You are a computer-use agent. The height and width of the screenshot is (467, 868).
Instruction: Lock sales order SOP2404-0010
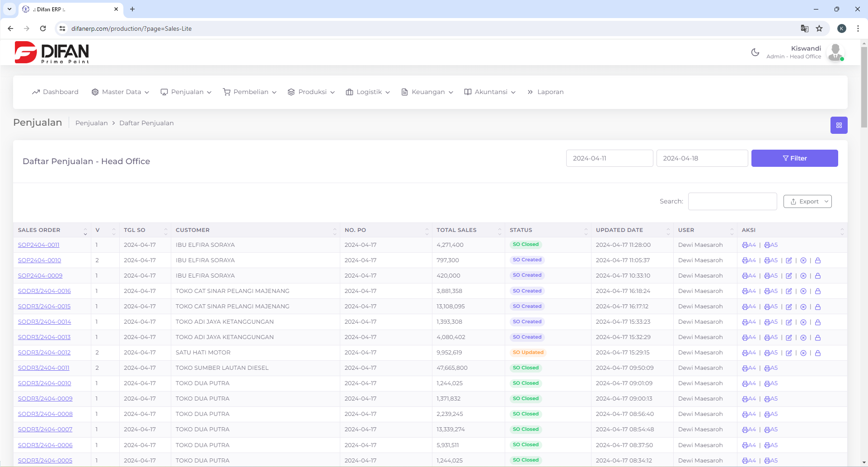pos(818,260)
